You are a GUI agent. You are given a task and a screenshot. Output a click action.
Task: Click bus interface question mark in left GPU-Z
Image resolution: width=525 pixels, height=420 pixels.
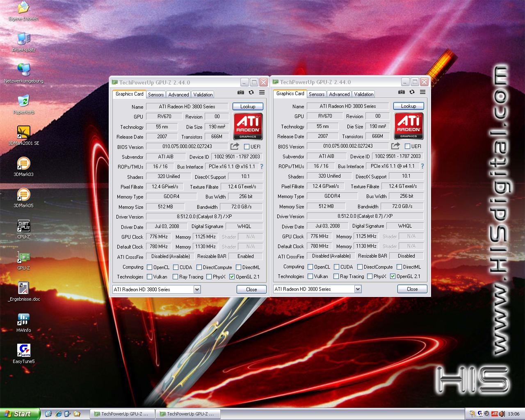click(262, 167)
